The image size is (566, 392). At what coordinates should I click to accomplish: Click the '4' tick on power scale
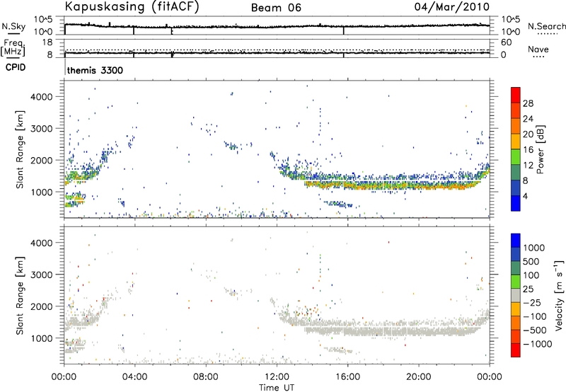tap(525, 196)
